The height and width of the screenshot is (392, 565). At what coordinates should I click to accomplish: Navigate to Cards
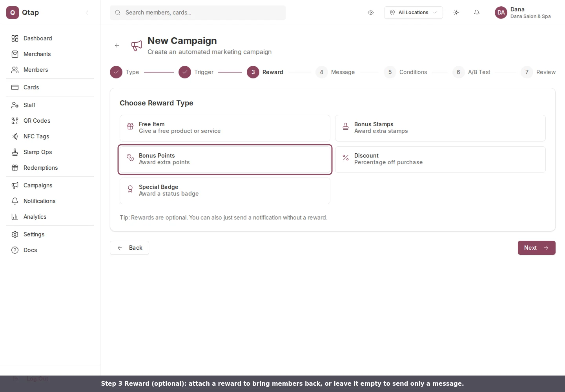pos(50,87)
